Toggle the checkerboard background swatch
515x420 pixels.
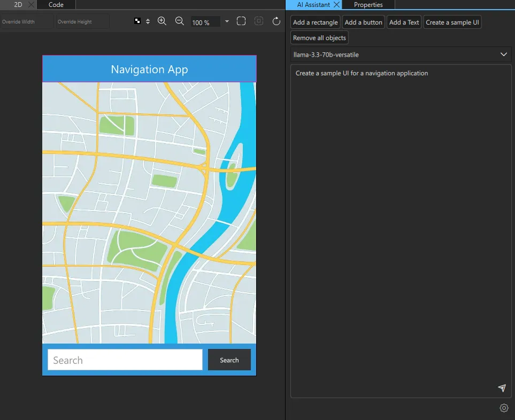coord(137,21)
